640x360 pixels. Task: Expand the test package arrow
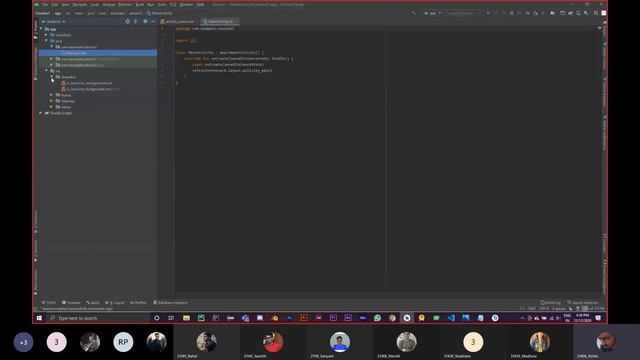click(x=52, y=65)
